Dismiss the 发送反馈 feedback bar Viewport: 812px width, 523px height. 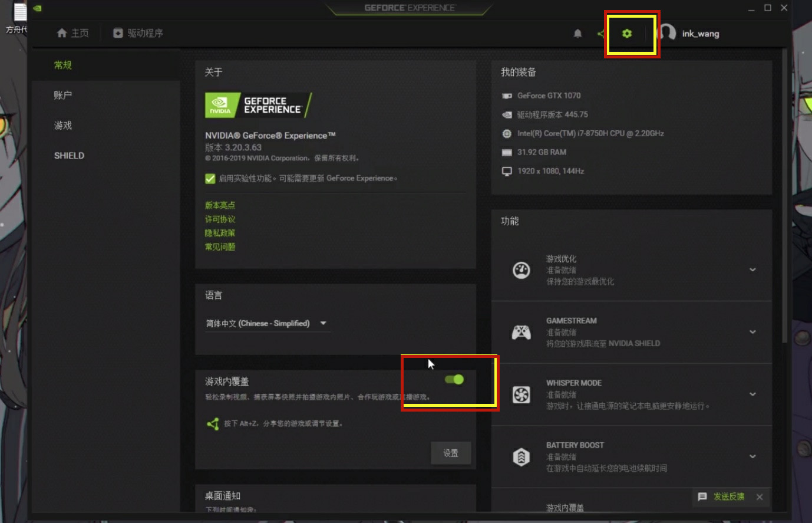pos(760,497)
